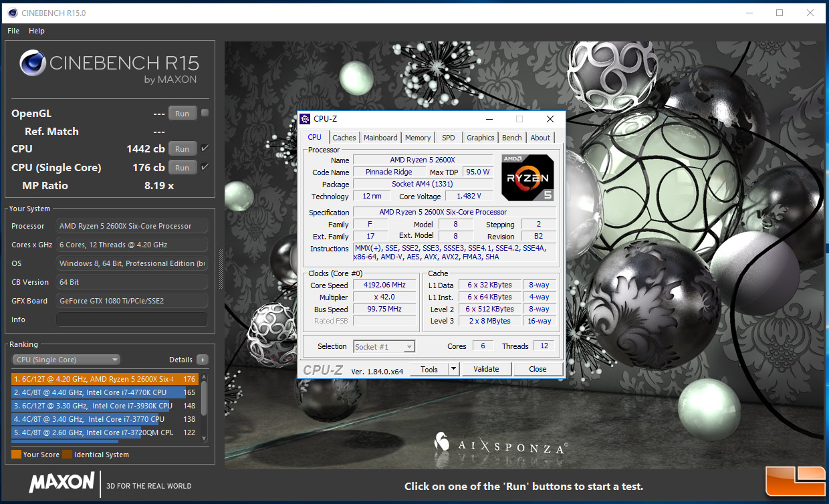Image resolution: width=829 pixels, height=504 pixels.
Task: Click the Cinebench R15 sphere logo
Action: 33,64
